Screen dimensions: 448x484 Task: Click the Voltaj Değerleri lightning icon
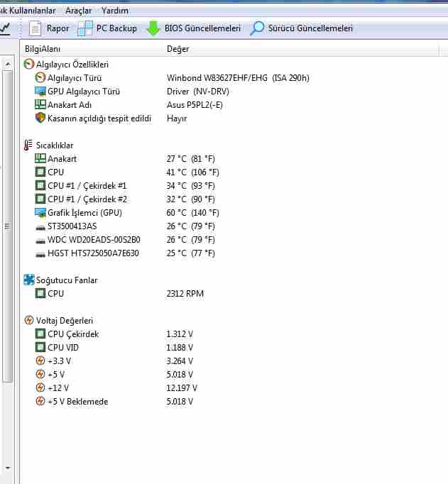click(x=29, y=321)
